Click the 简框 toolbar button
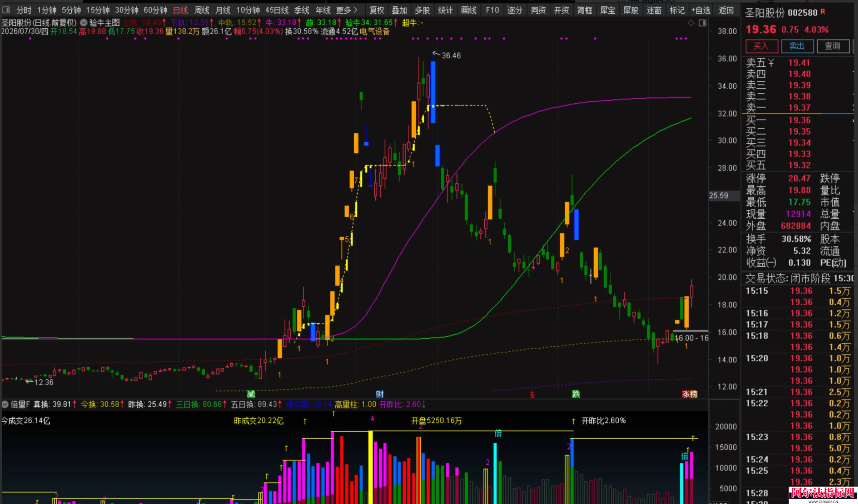This screenshot has width=858, height=504. click(585, 10)
